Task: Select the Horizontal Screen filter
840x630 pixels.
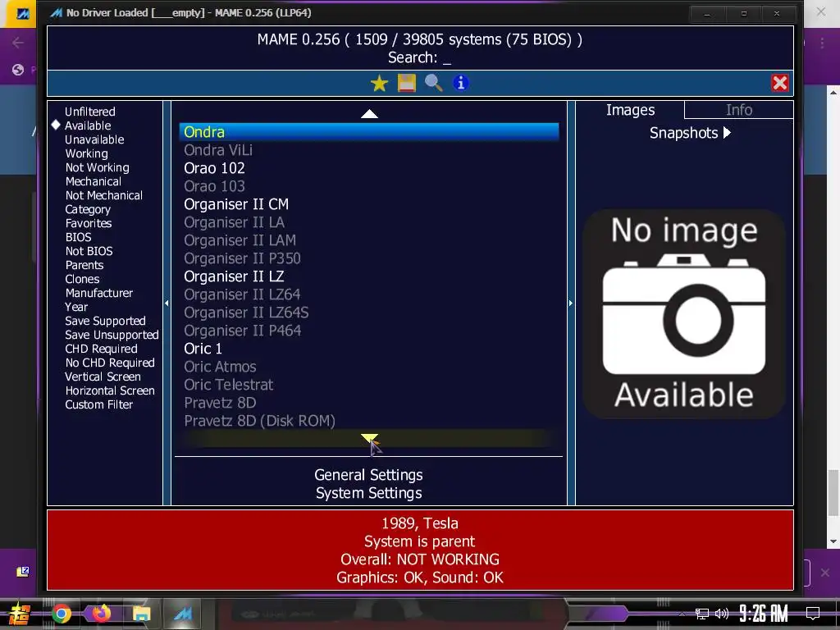Action: click(x=110, y=390)
